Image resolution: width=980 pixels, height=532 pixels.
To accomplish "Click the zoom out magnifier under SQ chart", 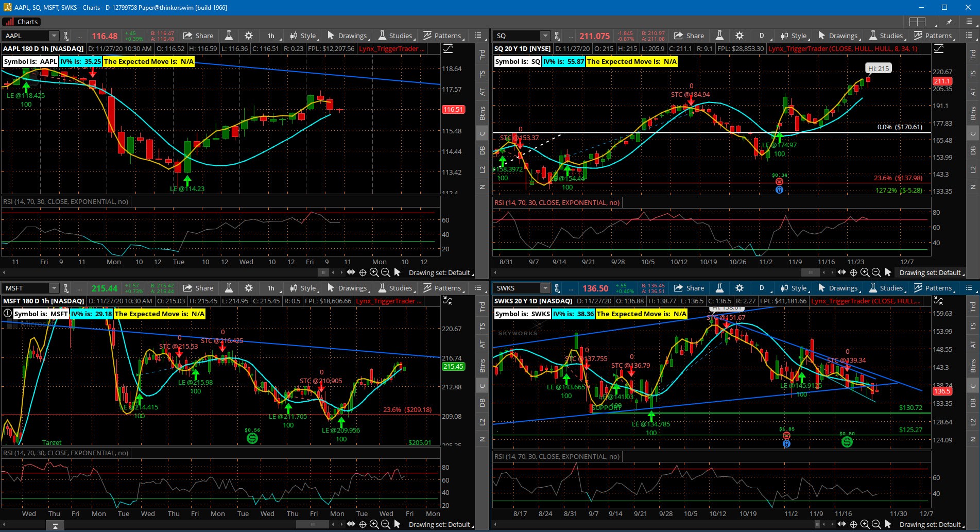I will [x=876, y=272].
